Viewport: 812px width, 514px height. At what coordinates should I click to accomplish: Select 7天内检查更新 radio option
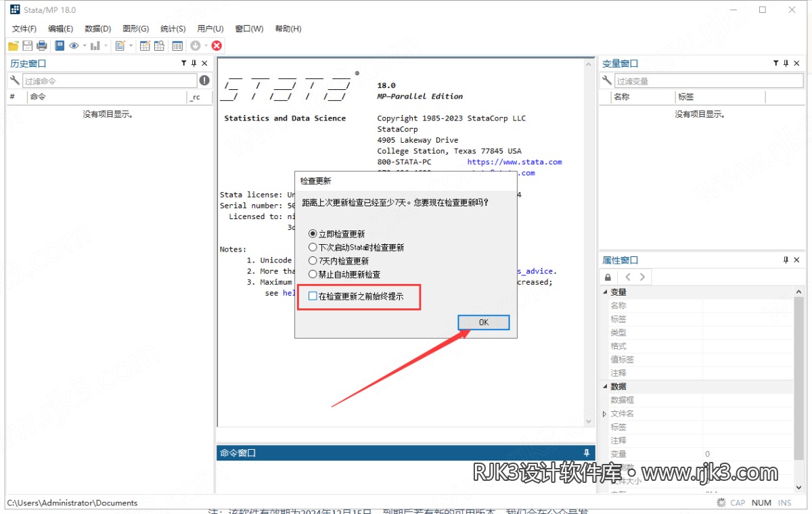(312, 261)
